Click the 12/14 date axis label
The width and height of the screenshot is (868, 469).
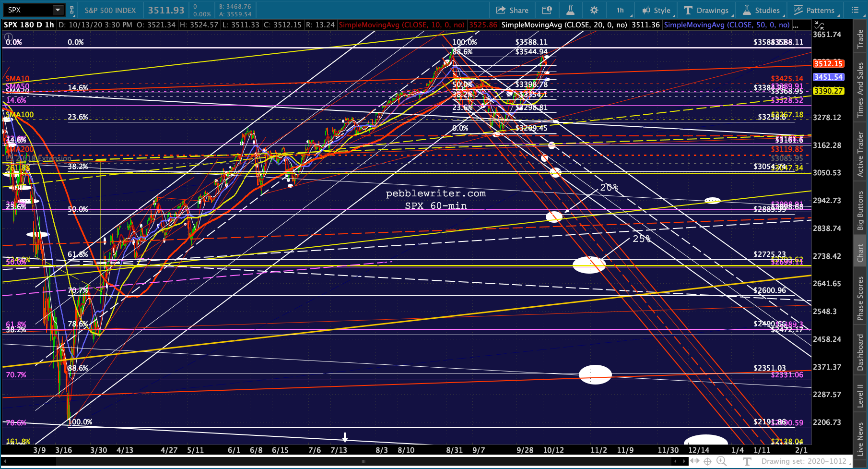coord(698,450)
